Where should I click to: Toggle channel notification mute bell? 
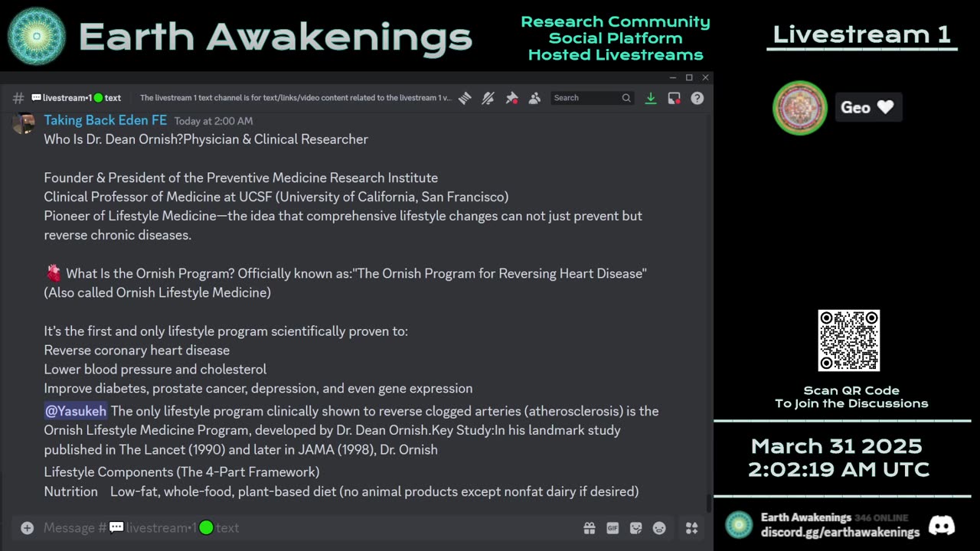coord(488,98)
